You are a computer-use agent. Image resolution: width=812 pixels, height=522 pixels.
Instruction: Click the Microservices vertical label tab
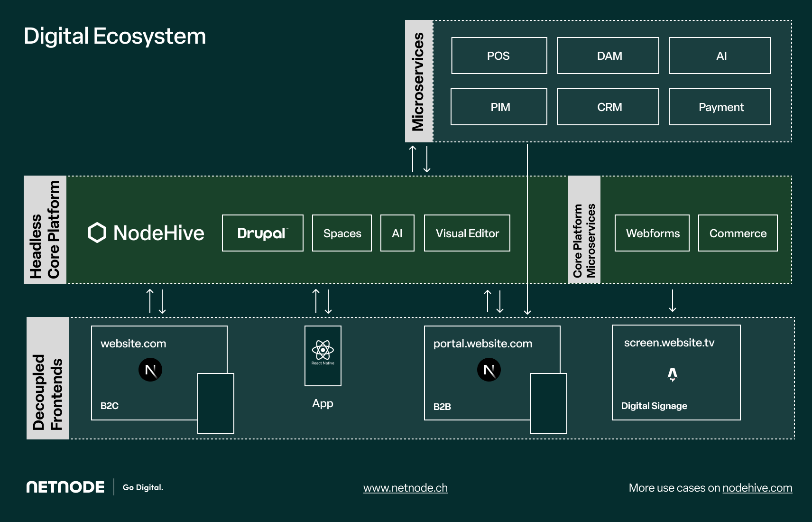click(x=418, y=81)
